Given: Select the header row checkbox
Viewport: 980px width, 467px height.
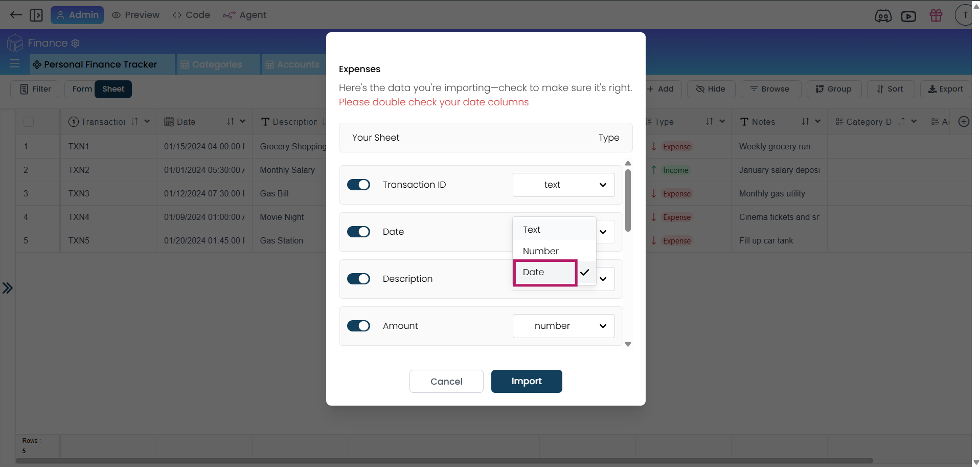Looking at the screenshot, I should tap(29, 122).
